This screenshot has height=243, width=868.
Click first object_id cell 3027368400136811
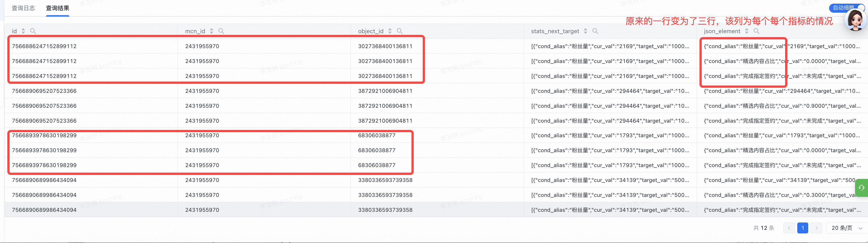pos(385,46)
